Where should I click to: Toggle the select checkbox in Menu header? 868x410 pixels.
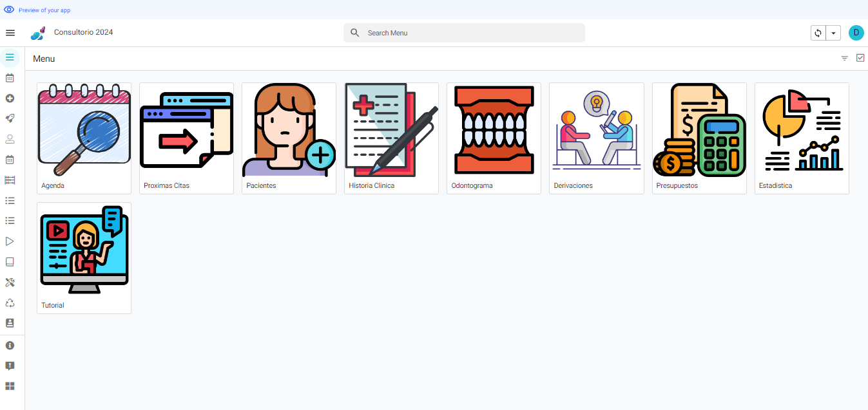click(860, 58)
